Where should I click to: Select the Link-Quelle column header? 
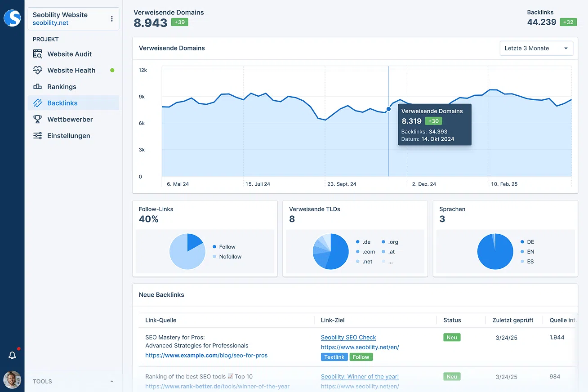click(160, 320)
